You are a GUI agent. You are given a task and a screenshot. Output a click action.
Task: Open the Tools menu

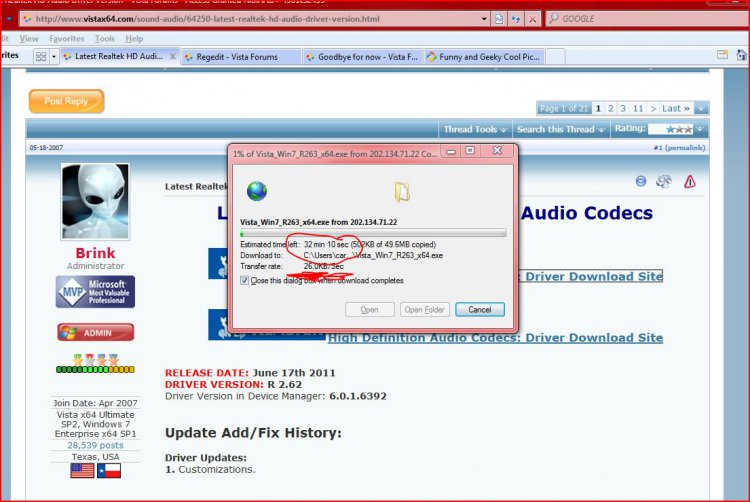105,39
